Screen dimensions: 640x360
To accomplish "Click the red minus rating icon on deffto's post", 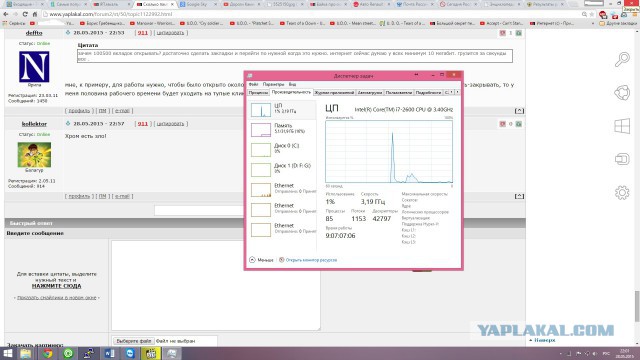I will coord(502,33).
